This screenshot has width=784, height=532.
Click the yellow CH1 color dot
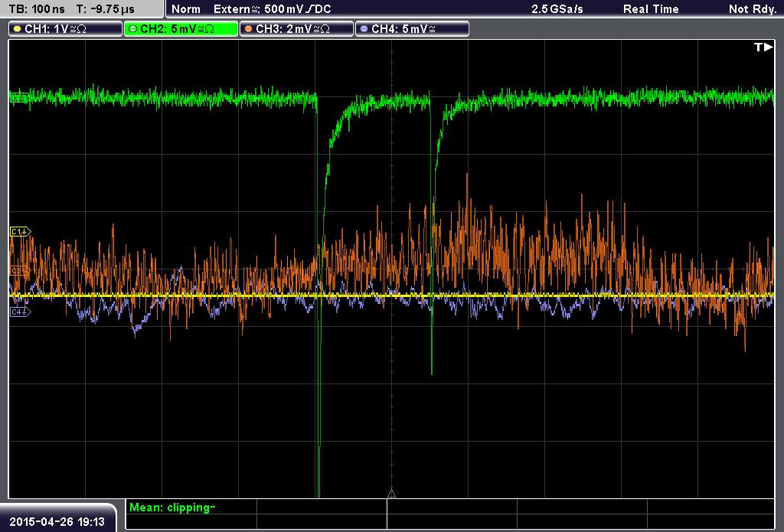pyautogui.click(x=18, y=29)
